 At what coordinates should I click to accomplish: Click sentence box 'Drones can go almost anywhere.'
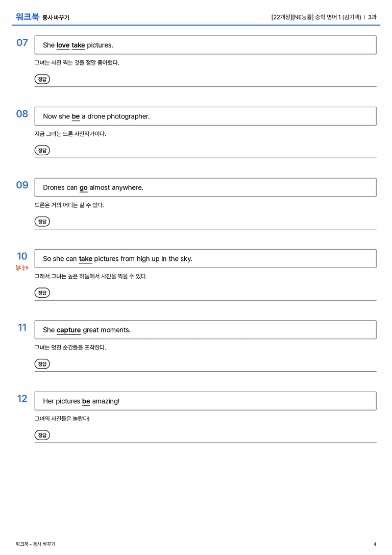205,187
